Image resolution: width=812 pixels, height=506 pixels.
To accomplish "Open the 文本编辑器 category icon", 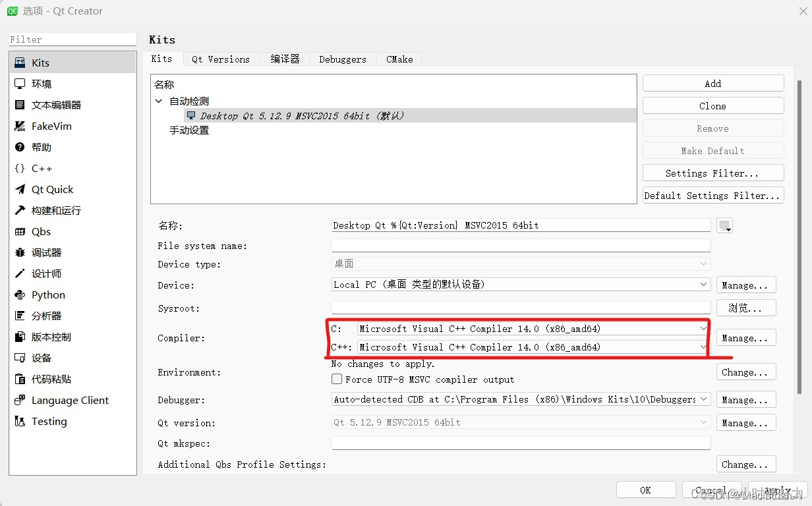I will 20,105.
